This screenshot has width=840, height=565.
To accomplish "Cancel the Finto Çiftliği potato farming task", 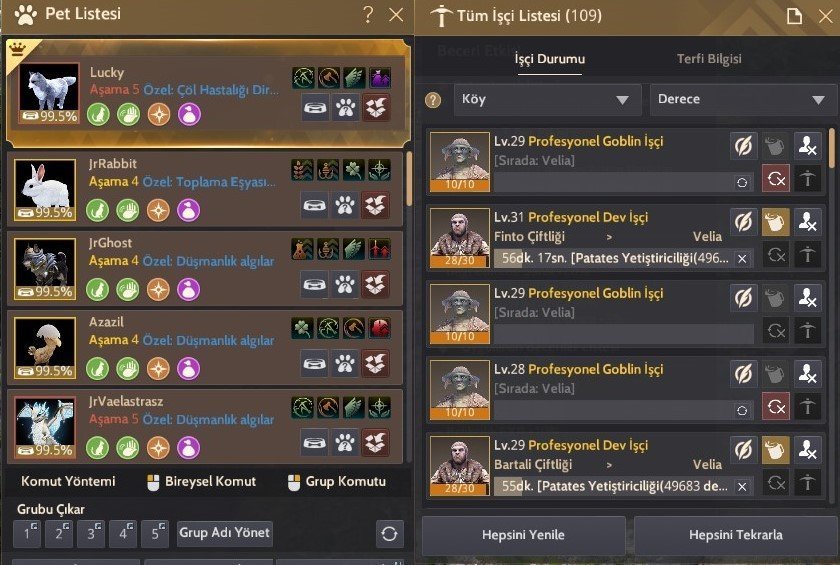I will (x=742, y=259).
